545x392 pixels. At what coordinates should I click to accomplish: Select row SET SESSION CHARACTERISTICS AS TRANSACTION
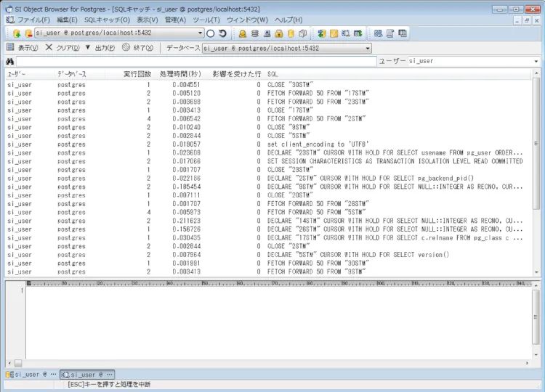[x=267, y=161]
